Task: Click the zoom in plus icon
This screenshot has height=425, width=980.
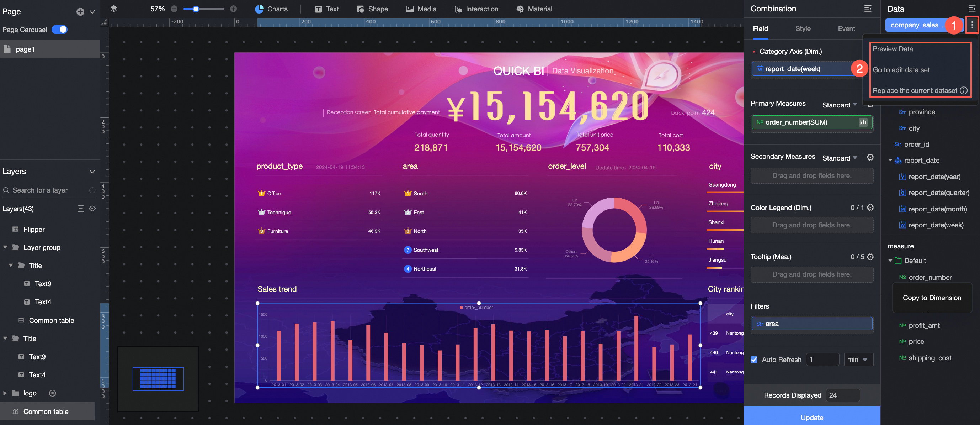Action: pos(234,9)
